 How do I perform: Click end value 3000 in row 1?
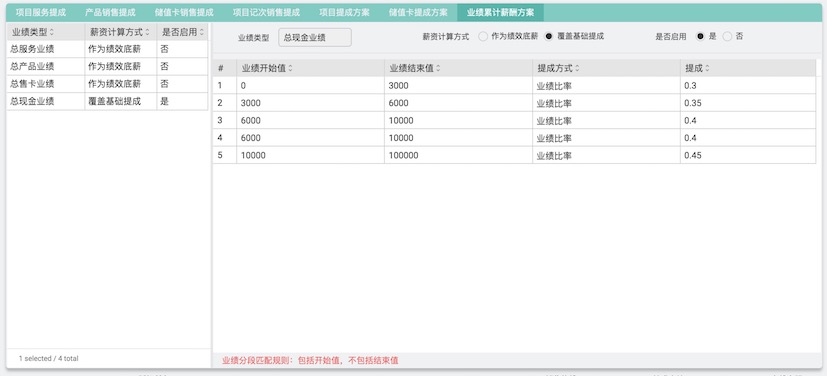tap(458, 85)
